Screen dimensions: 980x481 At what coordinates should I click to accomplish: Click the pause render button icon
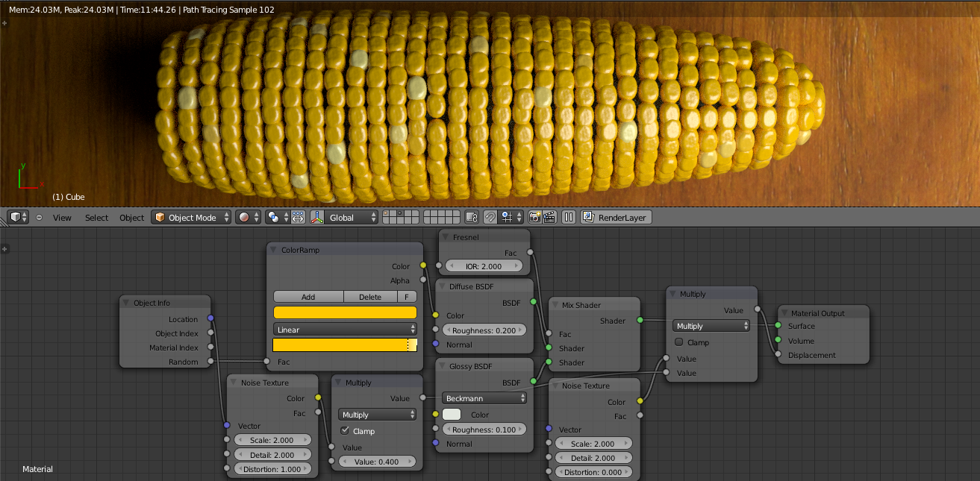click(569, 217)
